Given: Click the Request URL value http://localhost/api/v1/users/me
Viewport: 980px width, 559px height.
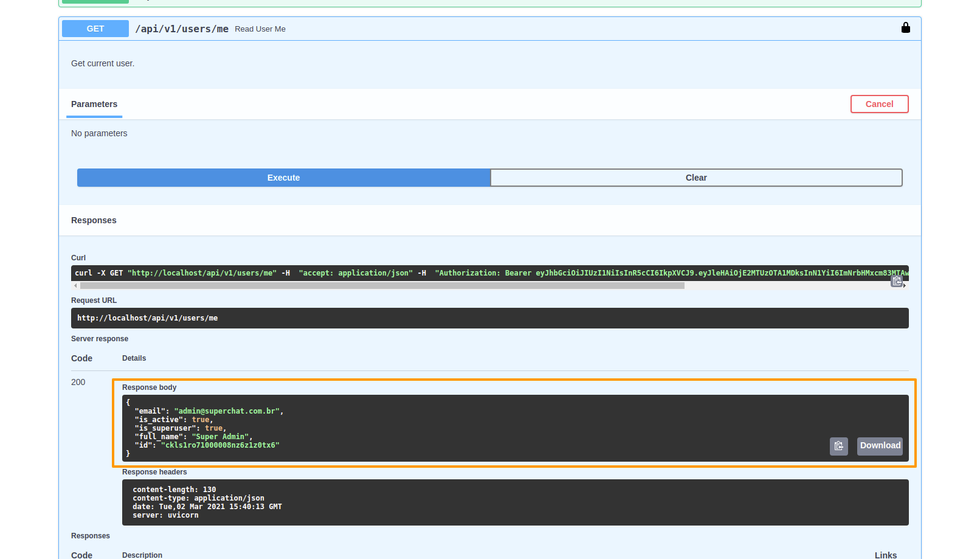Looking at the screenshot, I should pos(147,318).
